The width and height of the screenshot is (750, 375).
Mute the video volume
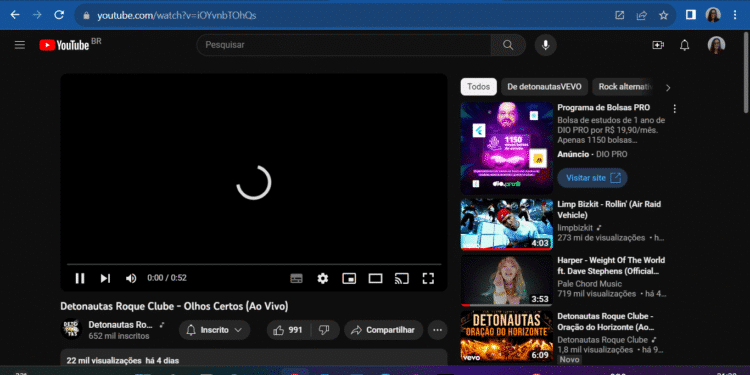click(x=131, y=278)
